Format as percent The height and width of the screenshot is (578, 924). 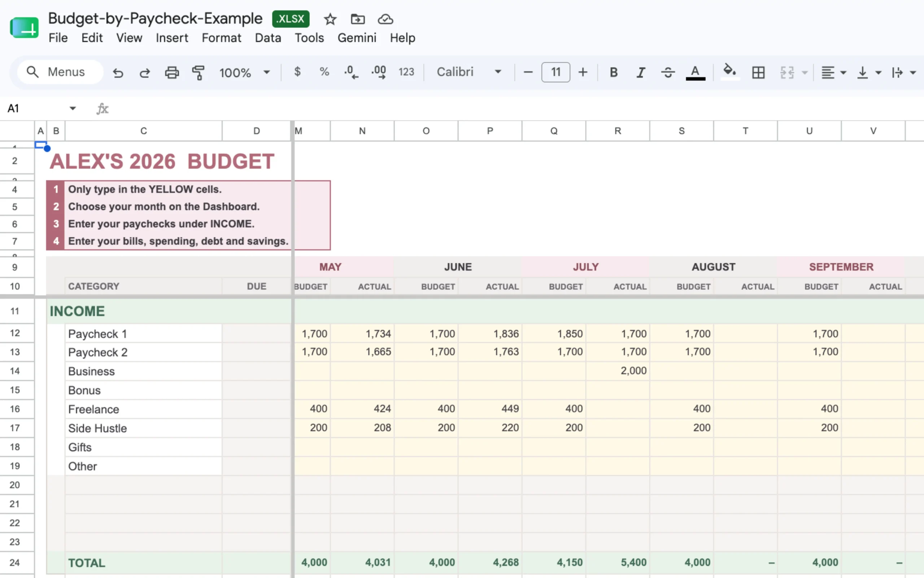(324, 72)
